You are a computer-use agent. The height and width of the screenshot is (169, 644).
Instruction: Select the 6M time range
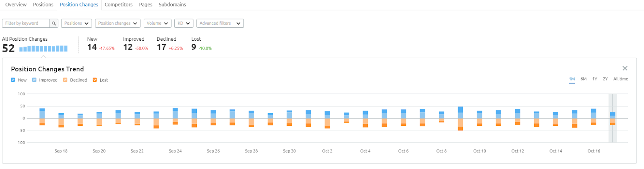coord(584,79)
